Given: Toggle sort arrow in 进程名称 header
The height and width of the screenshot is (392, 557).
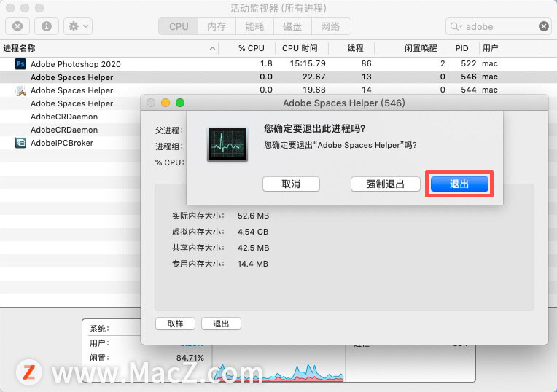Looking at the screenshot, I should pyautogui.click(x=212, y=48).
